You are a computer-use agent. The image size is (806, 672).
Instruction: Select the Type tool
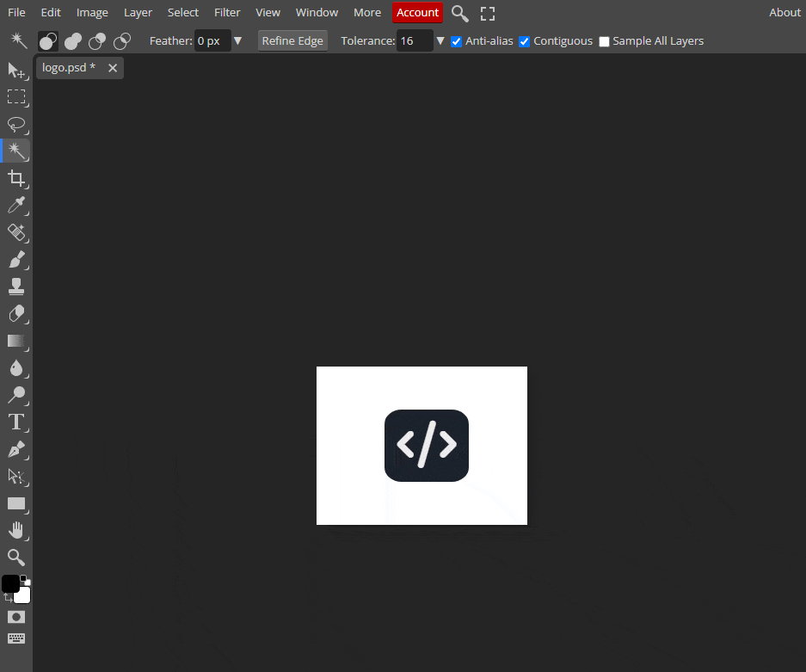tap(16, 422)
